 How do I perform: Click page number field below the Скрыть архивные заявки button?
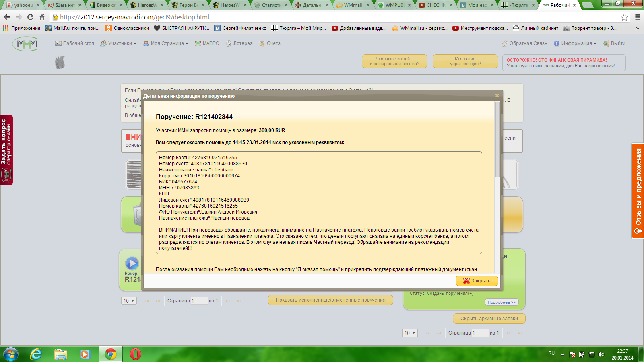pyautogui.click(x=480, y=333)
